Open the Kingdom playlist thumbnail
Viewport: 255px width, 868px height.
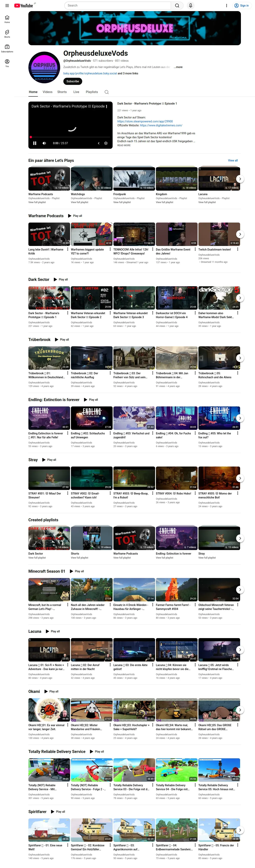[177, 179]
